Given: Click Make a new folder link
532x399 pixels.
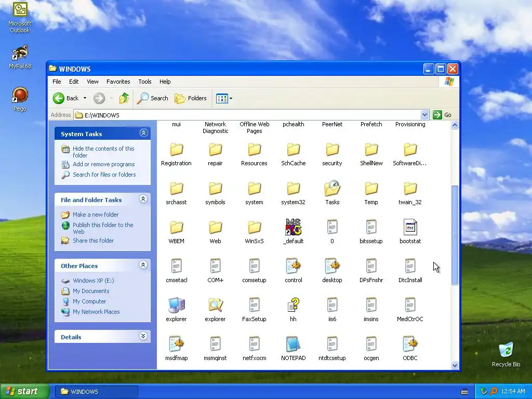Looking at the screenshot, I should 96,215.
